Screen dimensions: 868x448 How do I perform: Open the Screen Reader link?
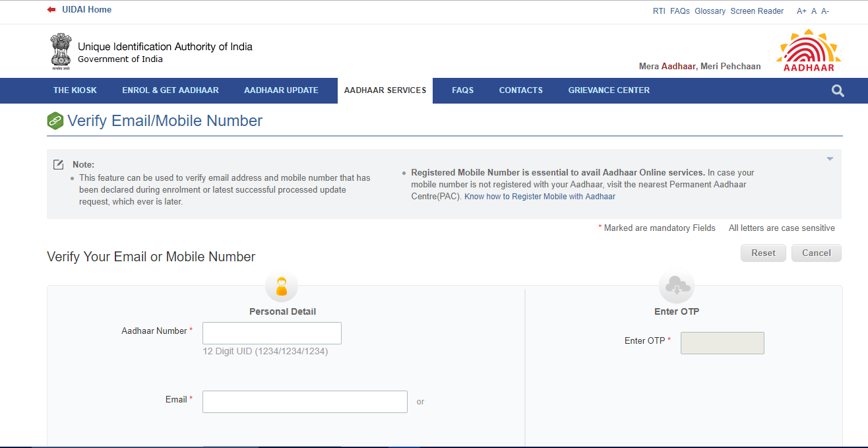click(x=757, y=11)
